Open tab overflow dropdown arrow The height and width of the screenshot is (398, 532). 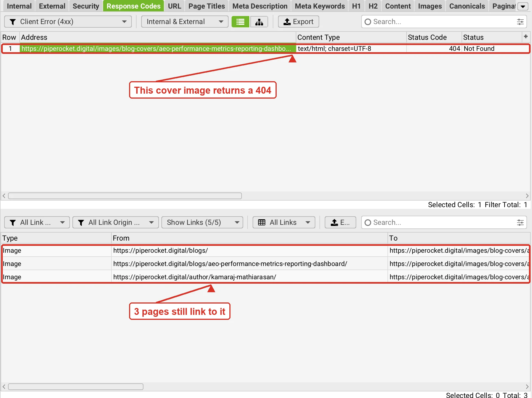pyautogui.click(x=523, y=6)
